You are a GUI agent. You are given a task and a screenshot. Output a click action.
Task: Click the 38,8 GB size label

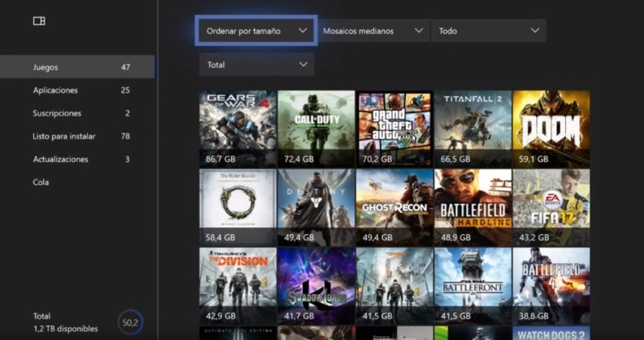pyautogui.click(x=534, y=316)
